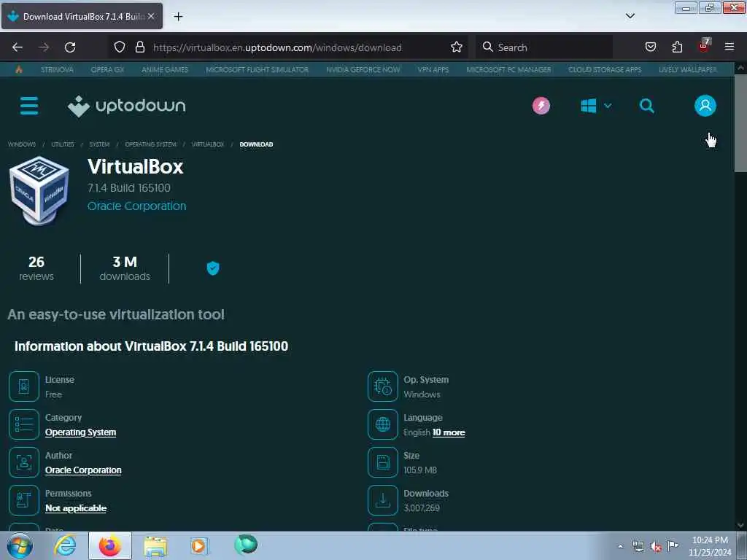Open Oracle Corporation developer link under title
The width and height of the screenshot is (747, 560).
pos(136,206)
